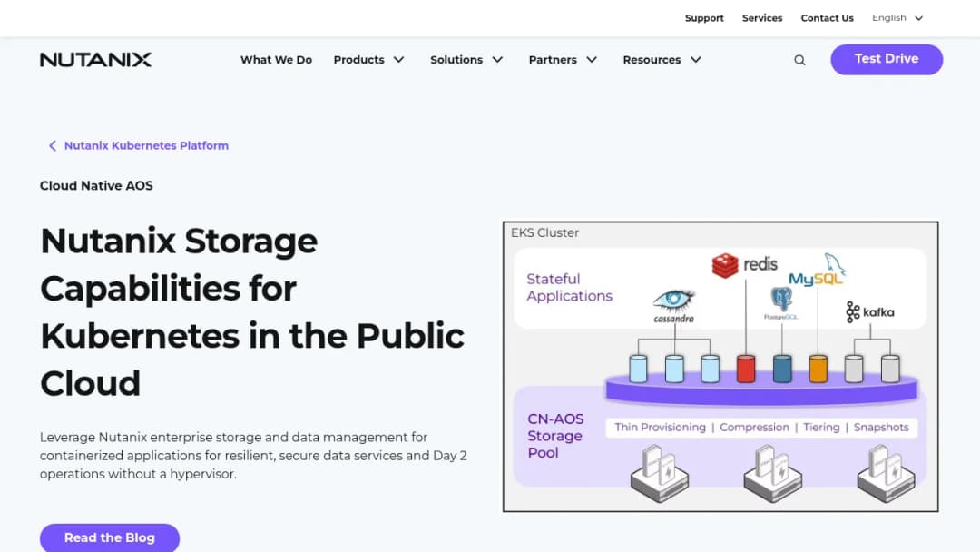
Task: Open the What We Do menu
Action: click(x=276, y=60)
